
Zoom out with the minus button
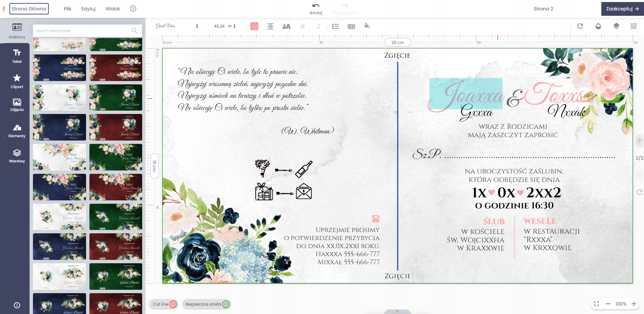coord(608,304)
